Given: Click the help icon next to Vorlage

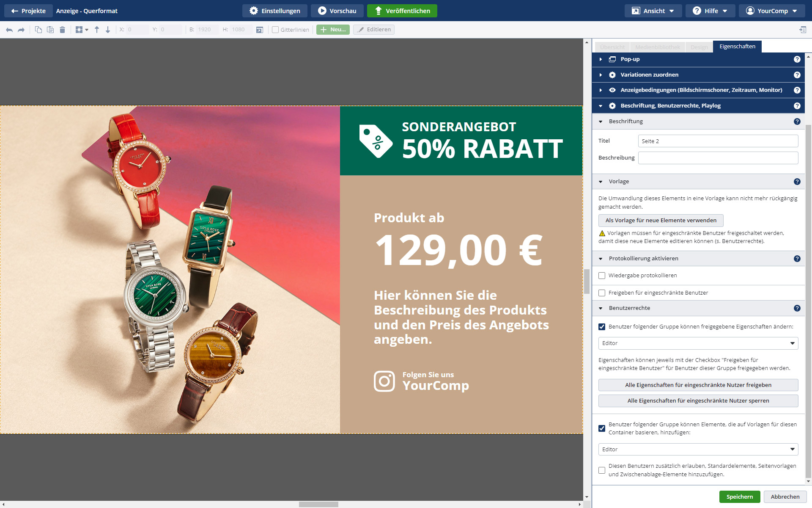Looking at the screenshot, I should tap(797, 182).
